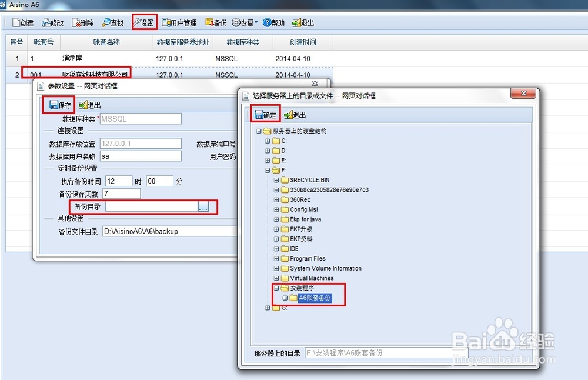Click the 创建 (Create) toolbar icon
This screenshot has width=588, height=380.
click(23, 23)
